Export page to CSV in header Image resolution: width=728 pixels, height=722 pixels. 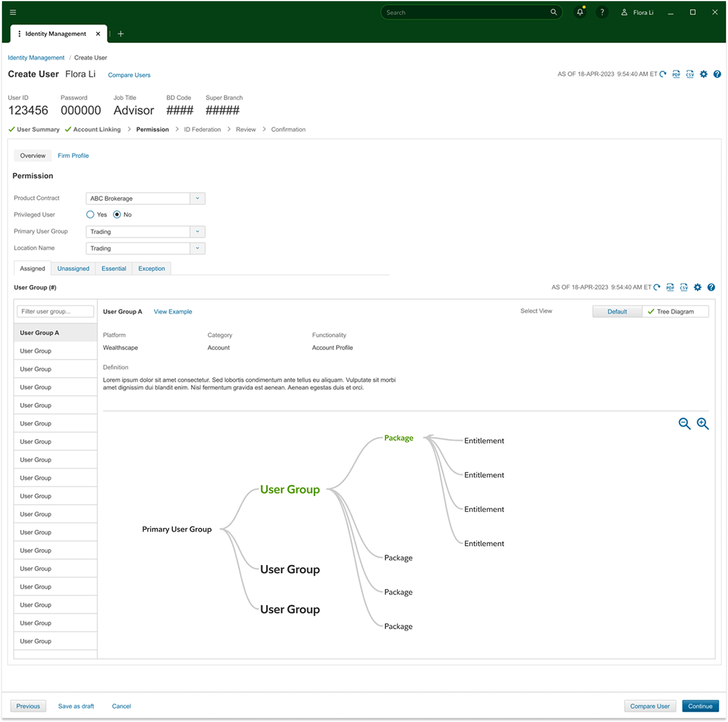[x=690, y=74]
